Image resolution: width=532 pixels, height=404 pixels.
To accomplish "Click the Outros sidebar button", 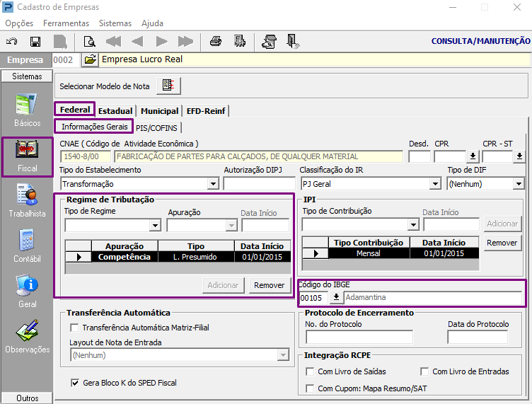I will pyautogui.click(x=27, y=398).
